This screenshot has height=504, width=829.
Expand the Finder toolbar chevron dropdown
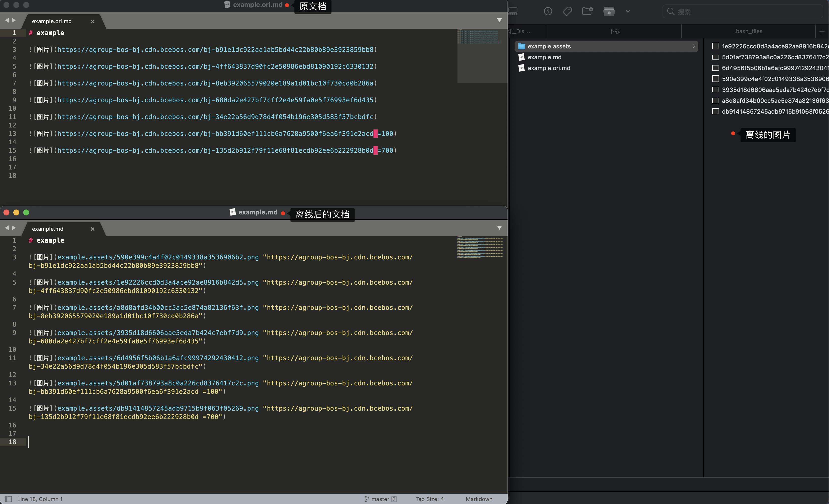tap(628, 11)
